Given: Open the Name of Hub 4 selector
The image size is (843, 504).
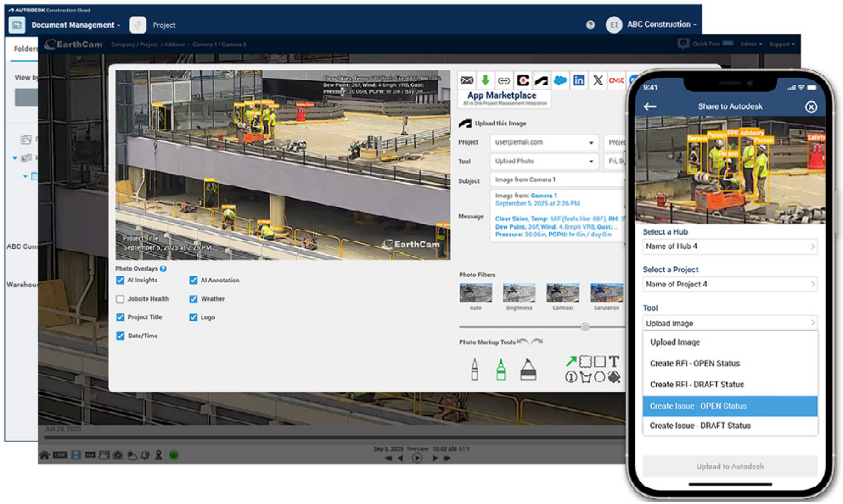Looking at the screenshot, I should click(x=730, y=246).
